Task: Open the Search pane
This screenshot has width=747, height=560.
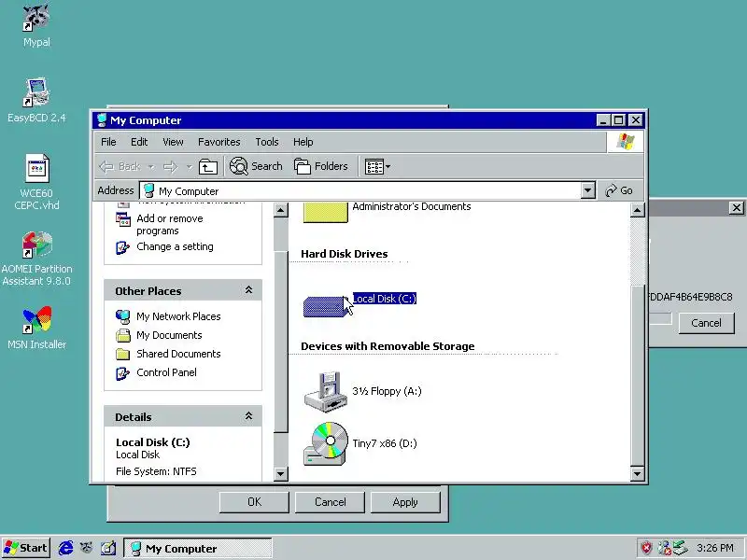Action: (256, 166)
